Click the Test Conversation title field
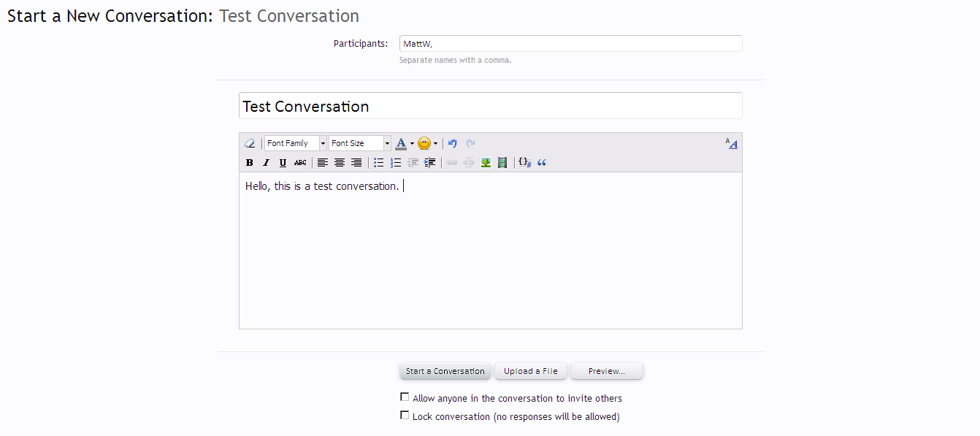 click(x=491, y=106)
